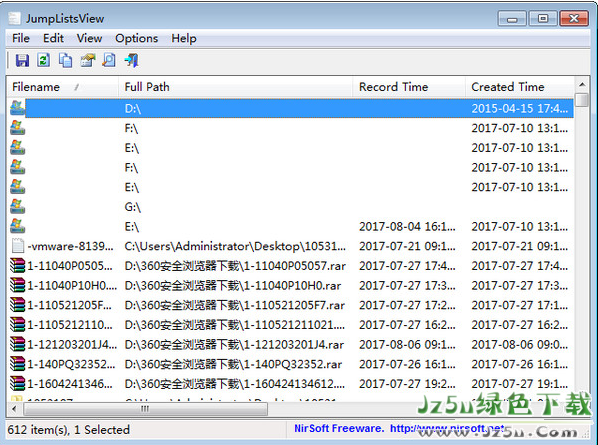The height and width of the screenshot is (445, 598).
Task: Click the status text 612 item(s), 1 Selected
Action: [x=69, y=430]
